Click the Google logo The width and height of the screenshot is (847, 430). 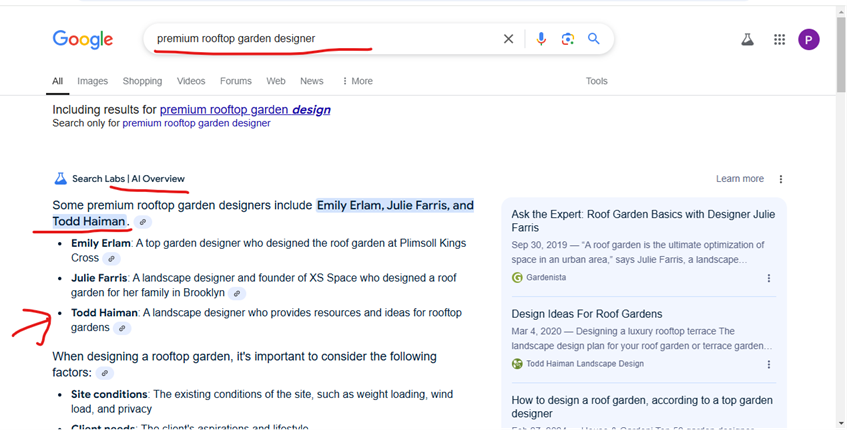click(83, 39)
